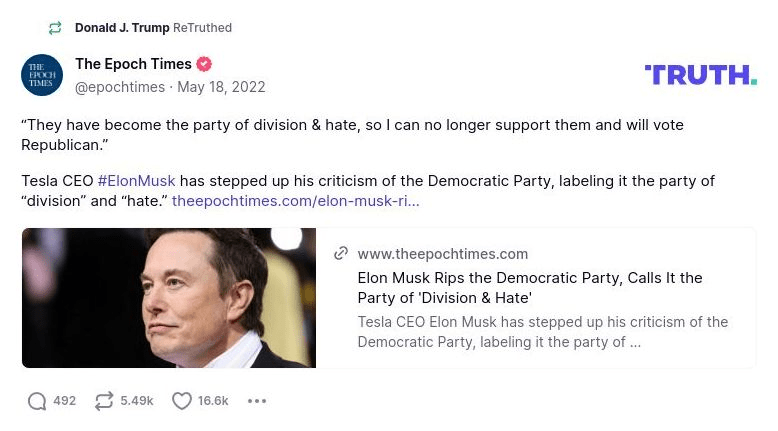Click The Epoch Times profile avatar
Screen dimensions: 778x431
(x=42, y=75)
